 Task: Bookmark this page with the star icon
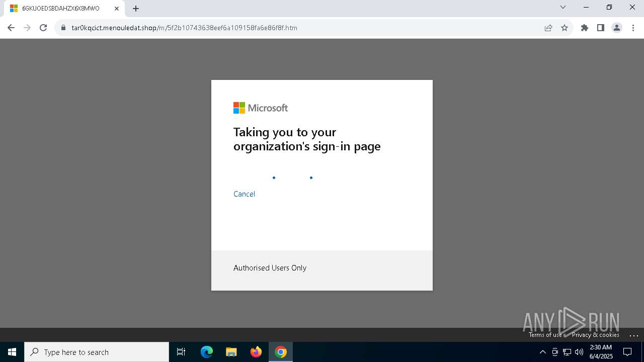pyautogui.click(x=565, y=28)
